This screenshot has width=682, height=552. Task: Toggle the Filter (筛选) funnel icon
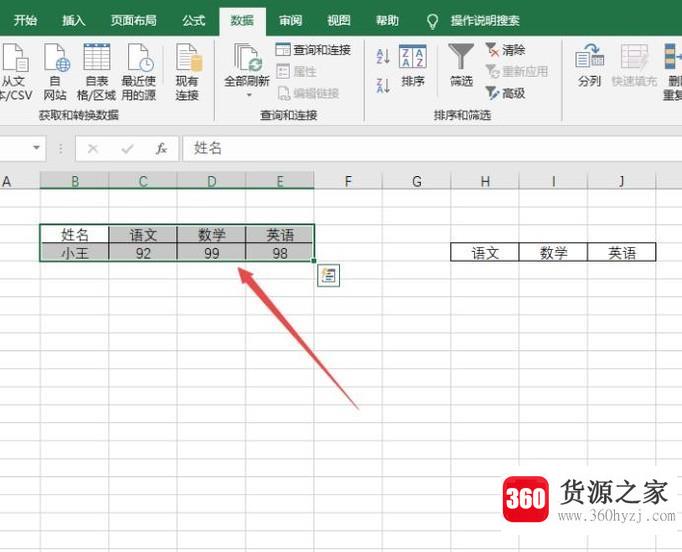click(x=461, y=57)
